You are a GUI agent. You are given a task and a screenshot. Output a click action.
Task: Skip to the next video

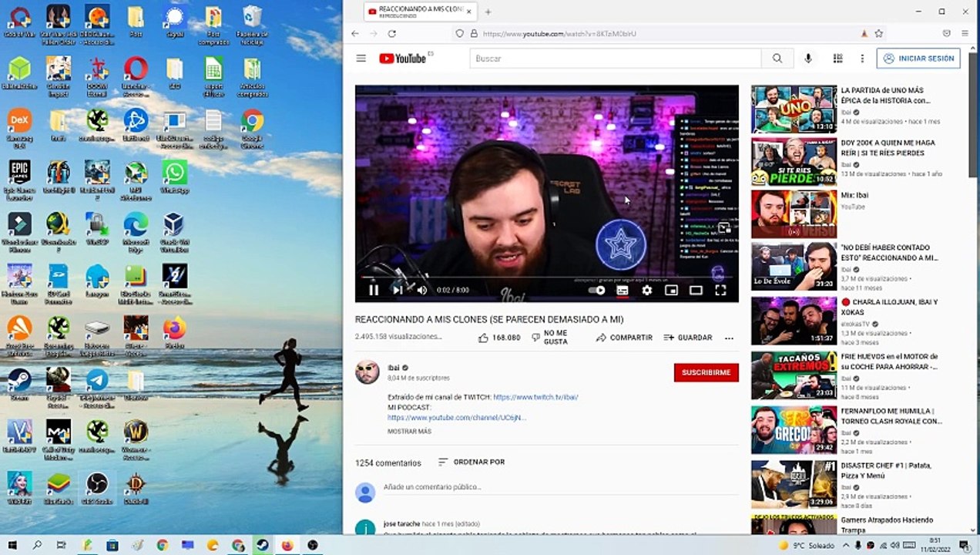coord(398,290)
